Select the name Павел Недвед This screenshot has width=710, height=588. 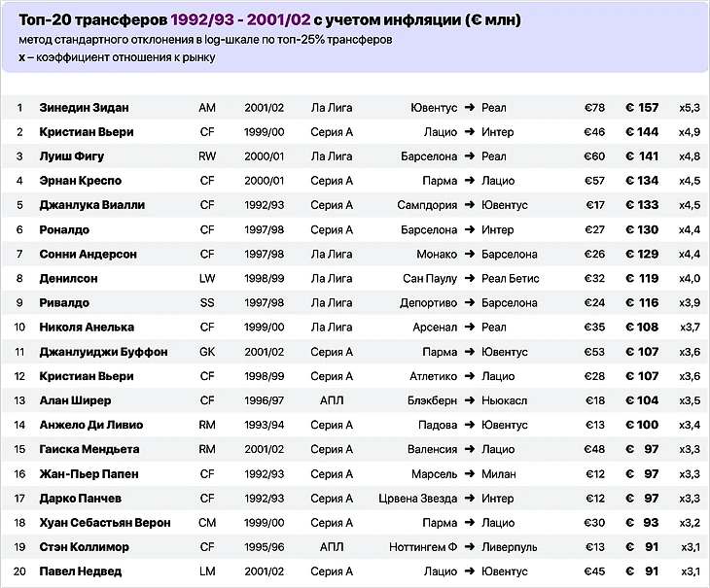coord(80,571)
